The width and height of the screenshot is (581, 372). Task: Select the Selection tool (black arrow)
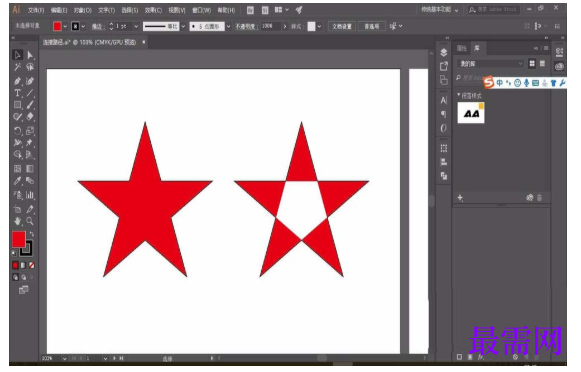pos(17,55)
